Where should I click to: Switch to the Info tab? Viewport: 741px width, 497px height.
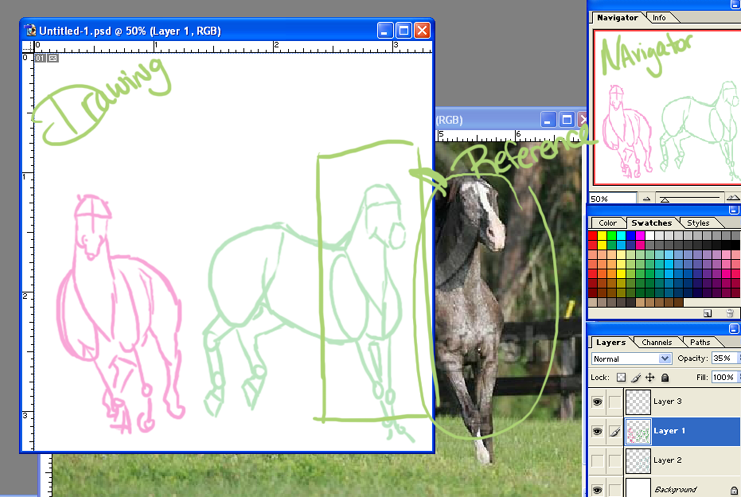pos(659,17)
